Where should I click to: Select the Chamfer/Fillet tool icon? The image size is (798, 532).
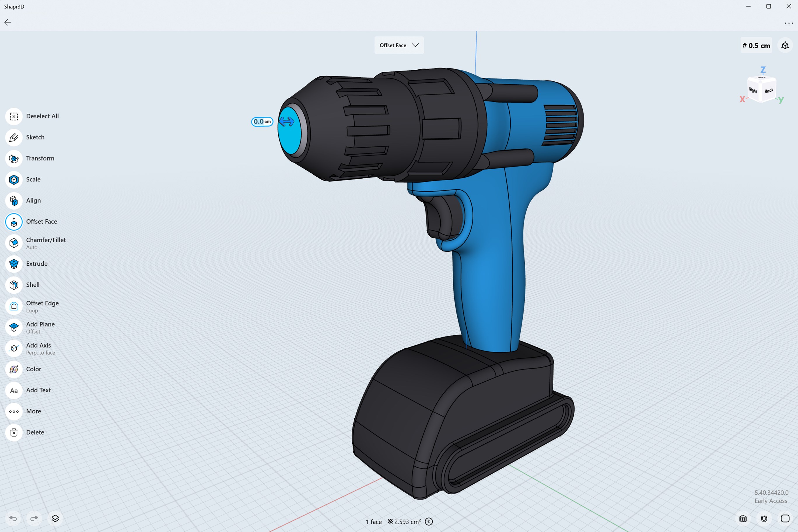pyautogui.click(x=14, y=243)
